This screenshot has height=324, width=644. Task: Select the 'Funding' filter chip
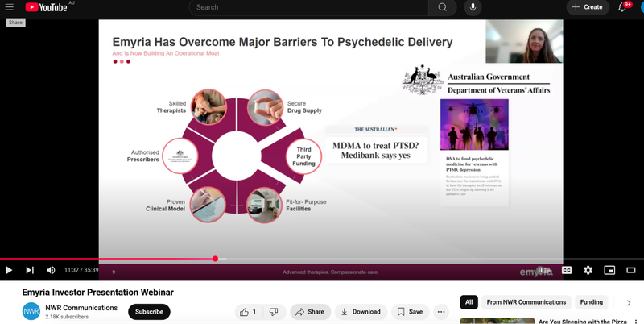(592, 302)
